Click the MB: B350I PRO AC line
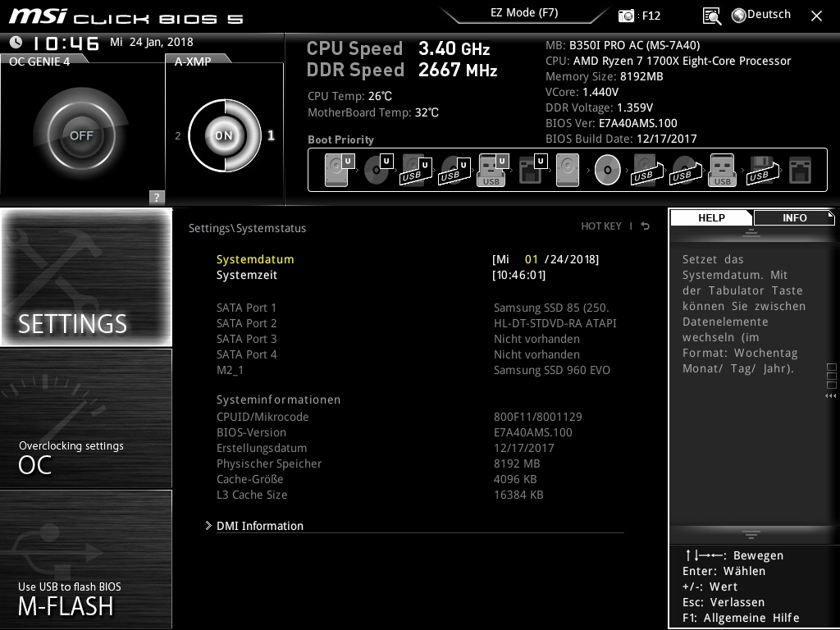Screen dimensions: 840x630 [623, 45]
